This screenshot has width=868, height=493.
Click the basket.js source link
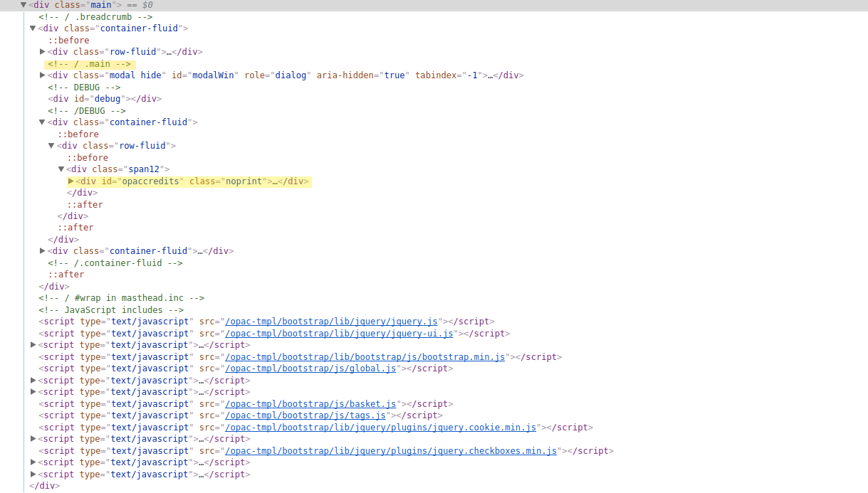pyautogui.click(x=310, y=404)
